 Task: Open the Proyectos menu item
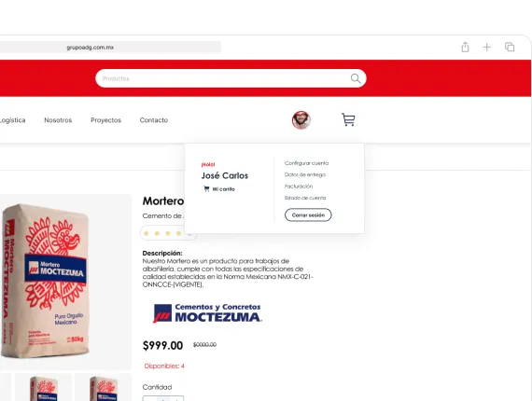[105, 120]
